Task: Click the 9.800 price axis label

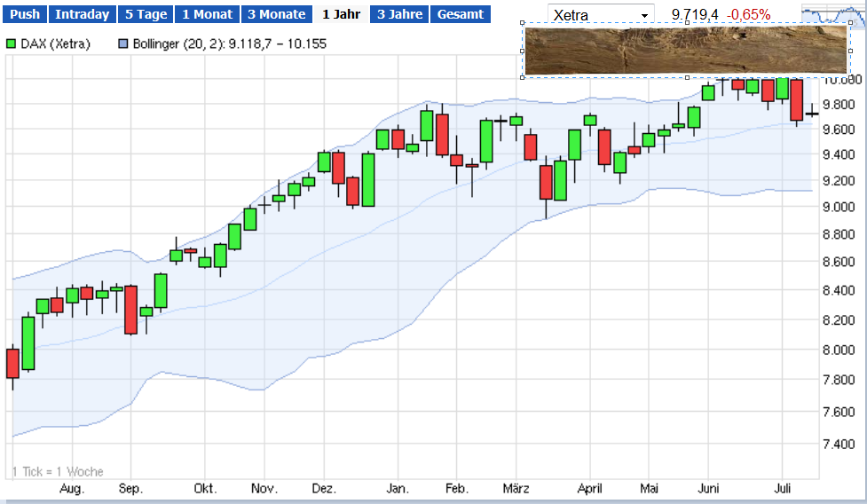Action: pyautogui.click(x=839, y=105)
